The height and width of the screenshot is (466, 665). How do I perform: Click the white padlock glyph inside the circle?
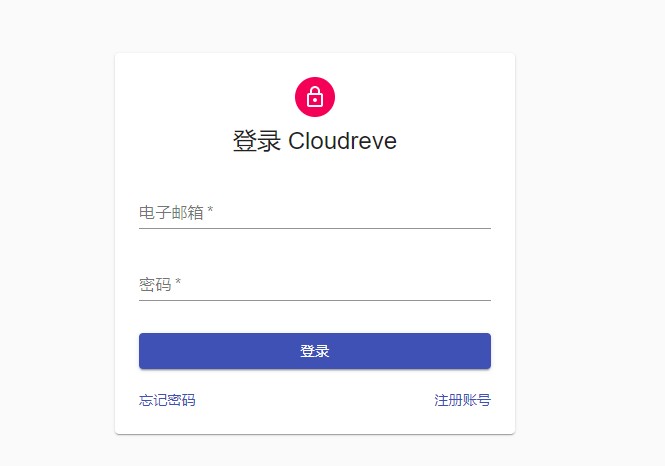pos(315,97)
